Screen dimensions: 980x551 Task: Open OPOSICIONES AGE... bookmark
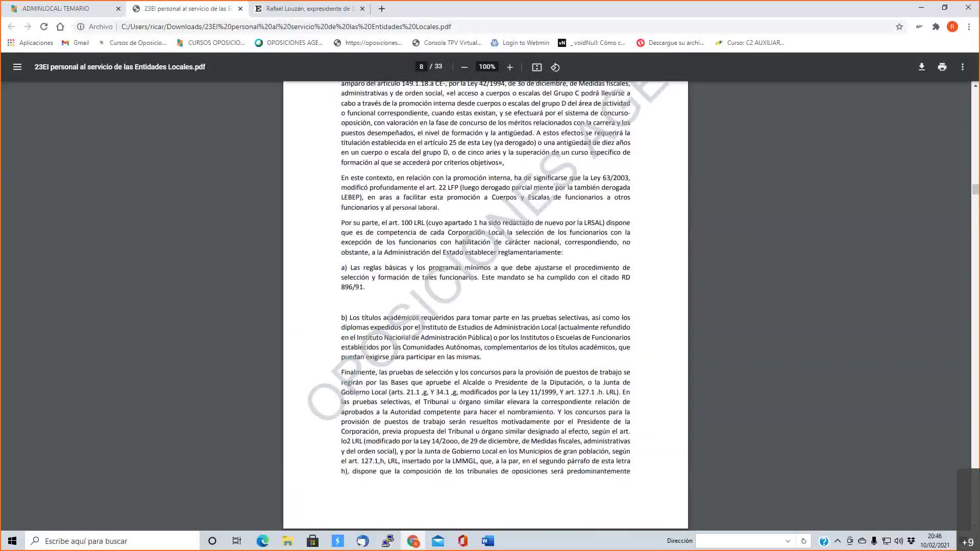289,43
